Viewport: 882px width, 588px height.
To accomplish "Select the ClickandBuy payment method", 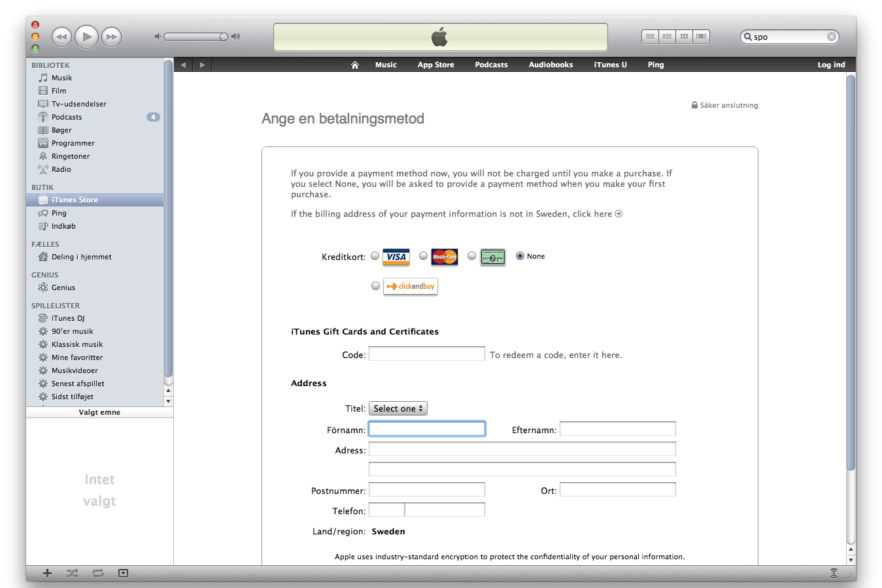I will click(375, 286).
